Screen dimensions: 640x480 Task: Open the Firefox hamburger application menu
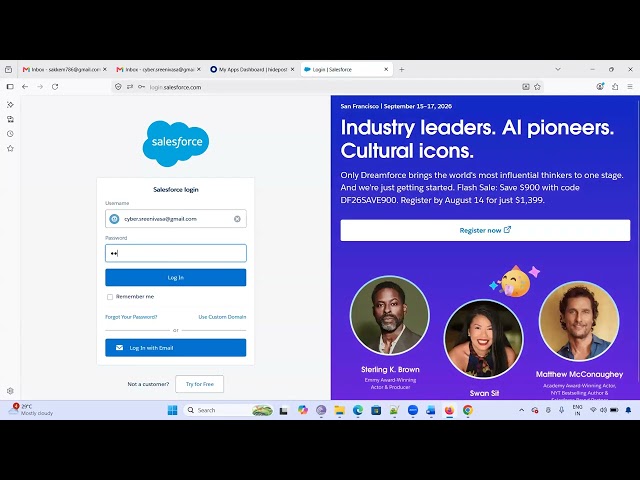[630, 87]
